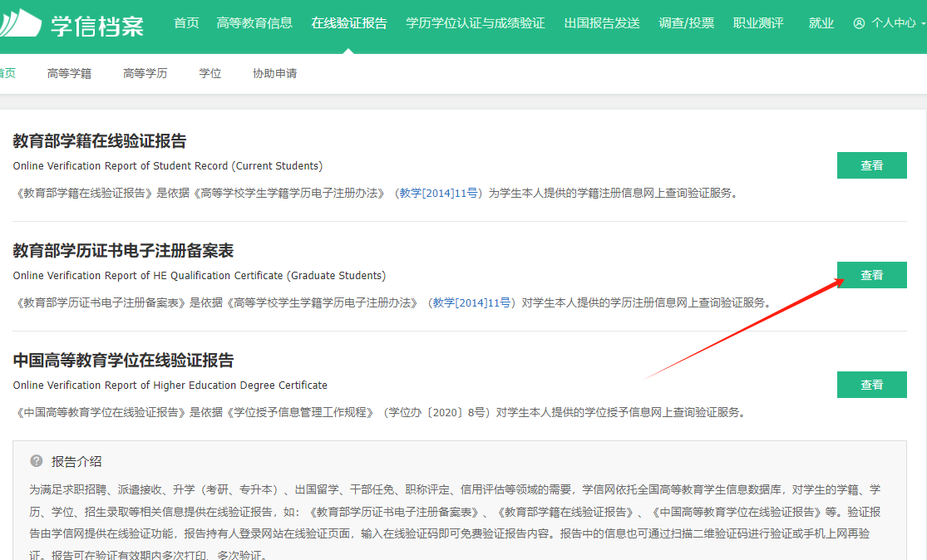Open 学历学位认证与成绩验证 menu item
The height and width of the screenshot is (560, 927).
pyautogui.click(x=476, y=23)
